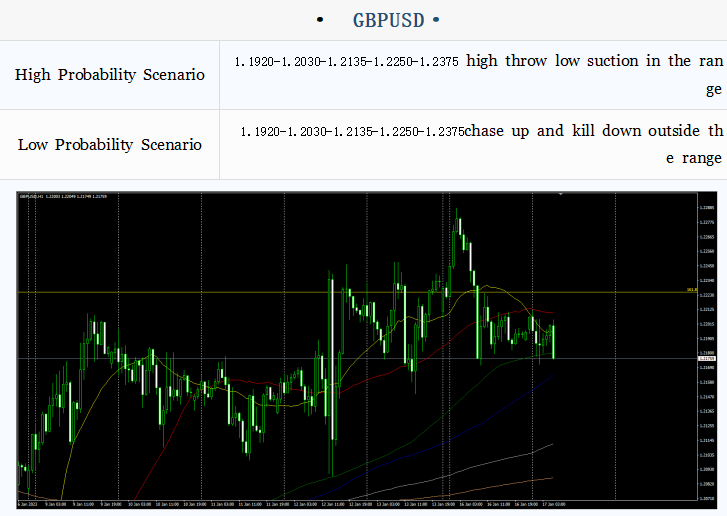Click the text 'chase up and kill down outside'
The image size is (727, 516).
pos(582,131)
